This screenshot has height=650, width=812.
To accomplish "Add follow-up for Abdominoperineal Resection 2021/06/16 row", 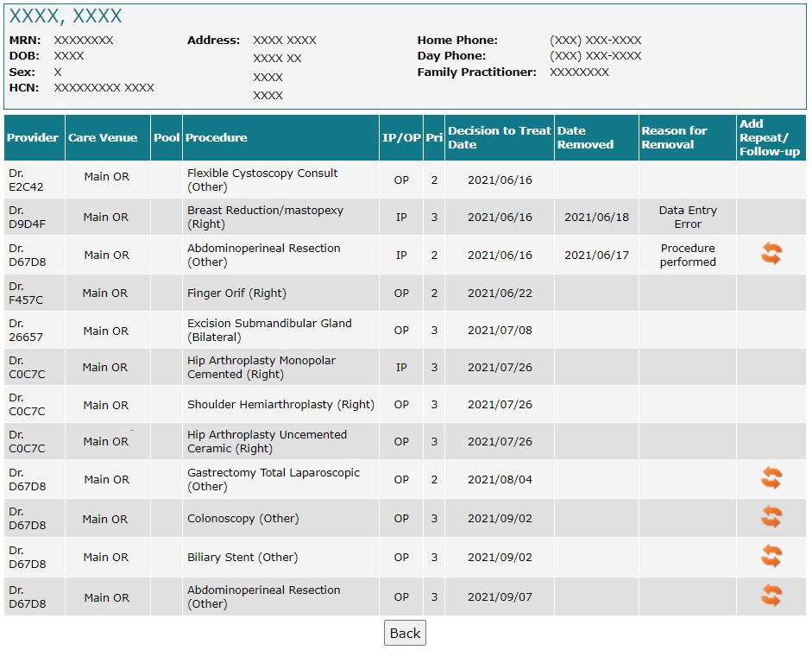I will (771, 254).
